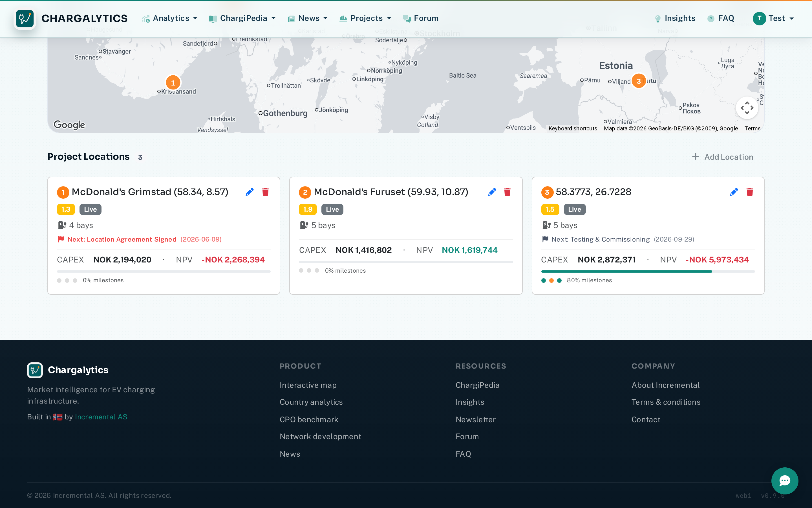Image resolution: width=812 pixels, height=508 pixels.
Task: Open About Incremental footer link
Action: (x=665, y=385)
